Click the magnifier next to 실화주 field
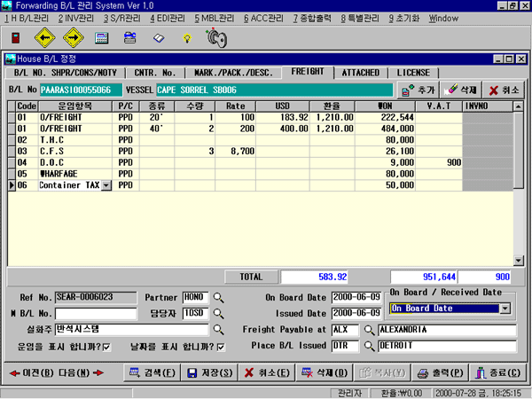Viewport: 532px width, 399px height. [218, 330]
